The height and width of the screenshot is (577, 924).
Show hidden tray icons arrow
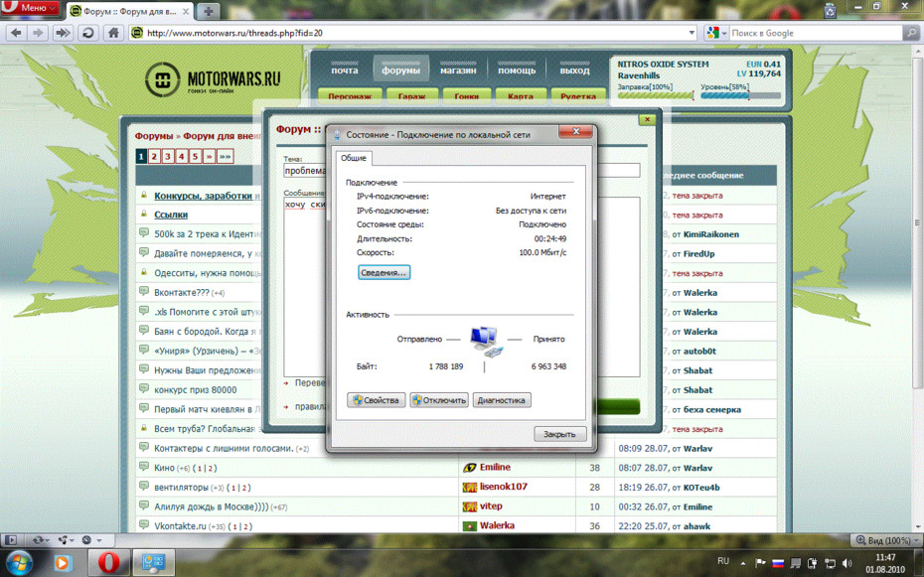click(x=742, y=563)
